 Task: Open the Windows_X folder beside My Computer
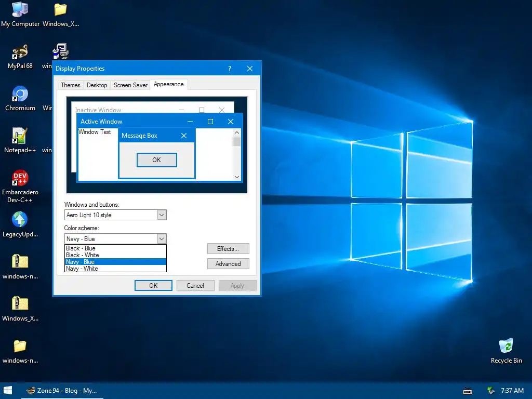61,14
